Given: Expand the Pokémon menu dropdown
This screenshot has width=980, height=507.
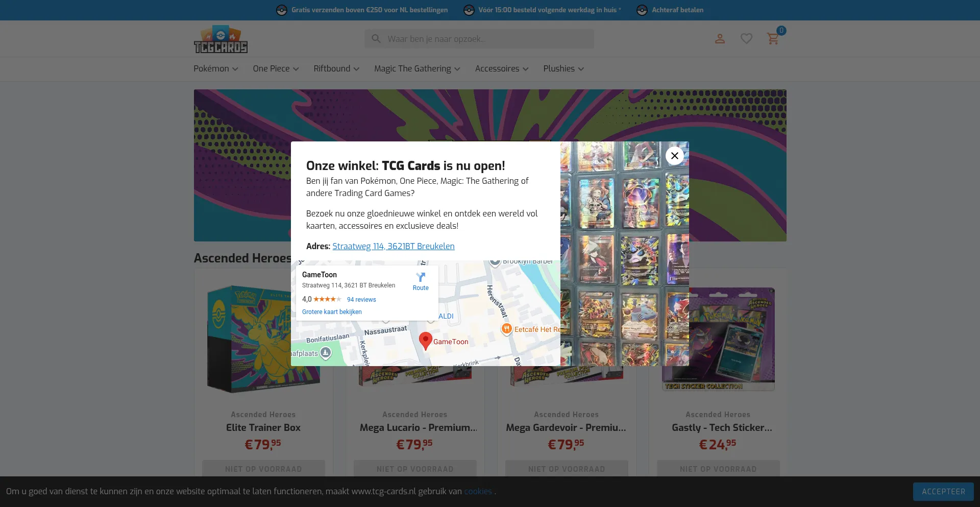Looking at the screenshot, I should (x=215, y=69).
